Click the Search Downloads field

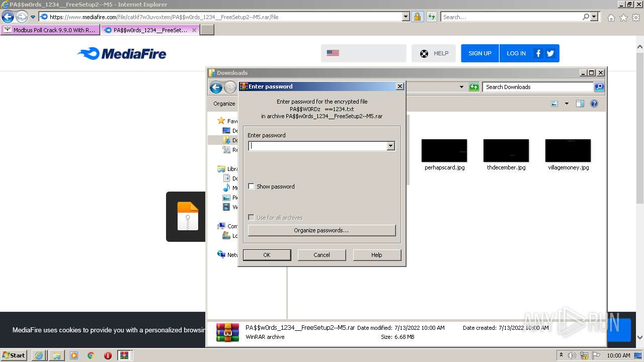(x=538, y=87)
